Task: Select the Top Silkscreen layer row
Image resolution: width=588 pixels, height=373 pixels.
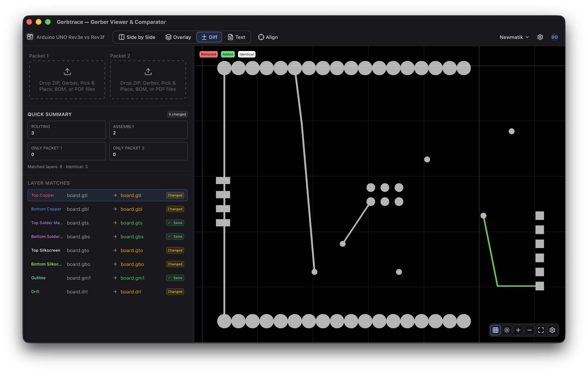Action: point(107,250)
